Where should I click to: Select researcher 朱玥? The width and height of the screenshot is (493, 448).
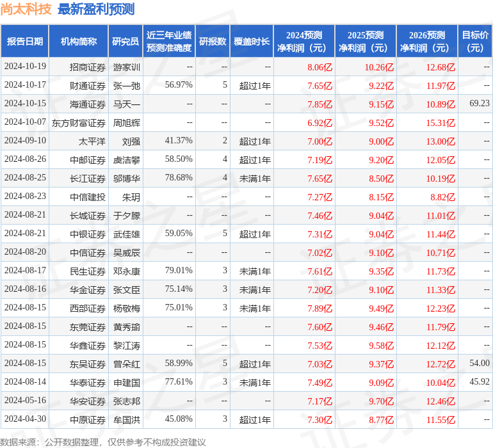(131, 197)
